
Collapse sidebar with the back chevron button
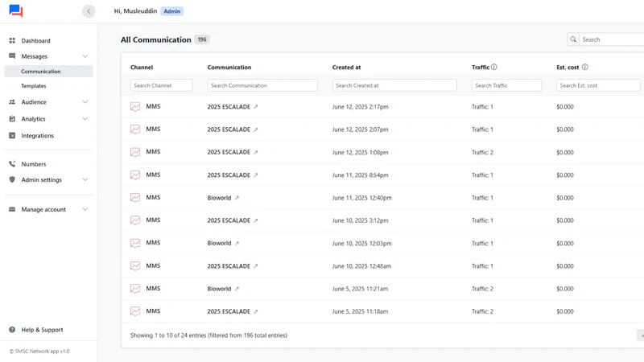(x=89, y=11)
